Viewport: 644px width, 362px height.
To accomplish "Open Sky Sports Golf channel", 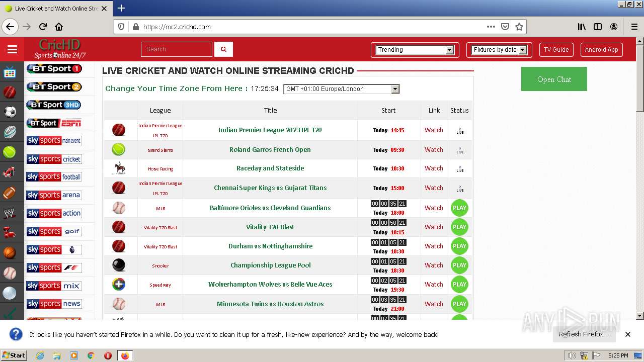I will (54, 231).
